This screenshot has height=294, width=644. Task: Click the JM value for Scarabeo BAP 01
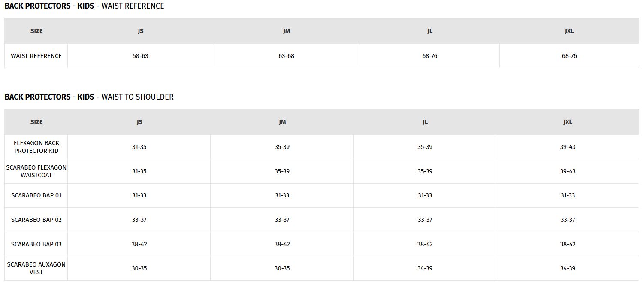(282, 195)
